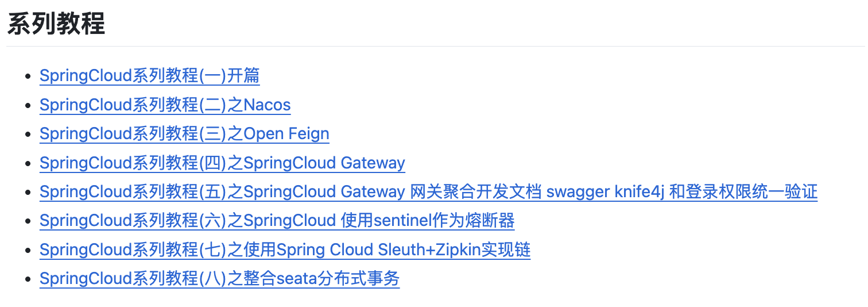868x307 pixels.
Task: Open tutorial (七) Spring Cloud Sleuth+Zipkin
Action: [x=285, y=250]
